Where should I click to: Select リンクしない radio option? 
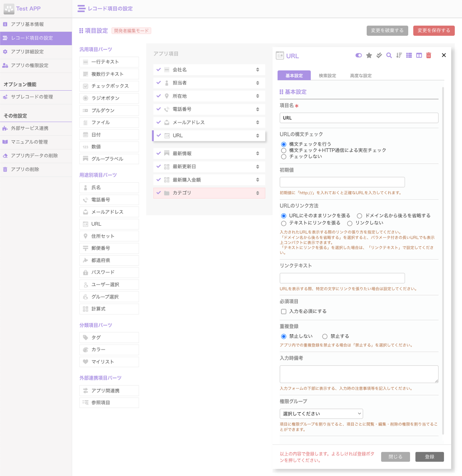tap(350, 223)
